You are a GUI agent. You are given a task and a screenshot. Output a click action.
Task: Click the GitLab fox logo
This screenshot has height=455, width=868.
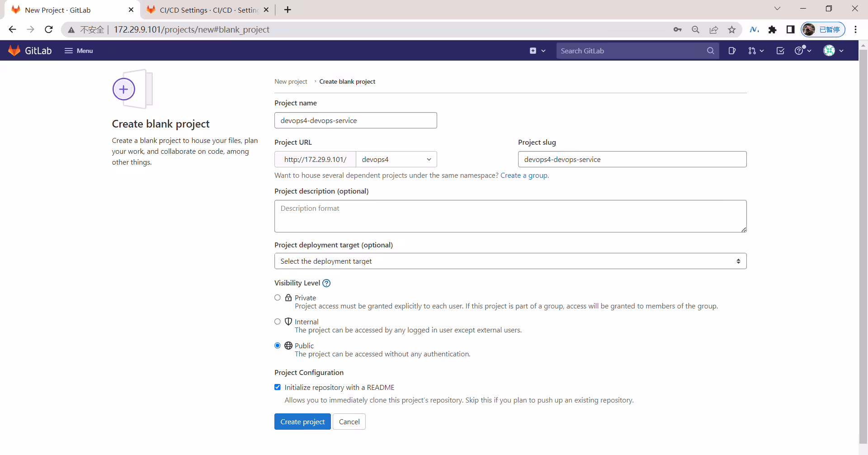click(x=14, y=51)
